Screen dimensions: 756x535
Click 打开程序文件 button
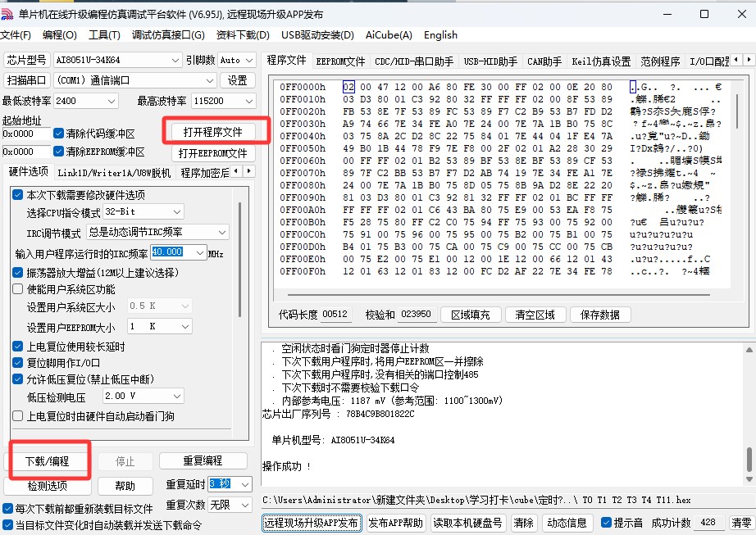point(212,132)
